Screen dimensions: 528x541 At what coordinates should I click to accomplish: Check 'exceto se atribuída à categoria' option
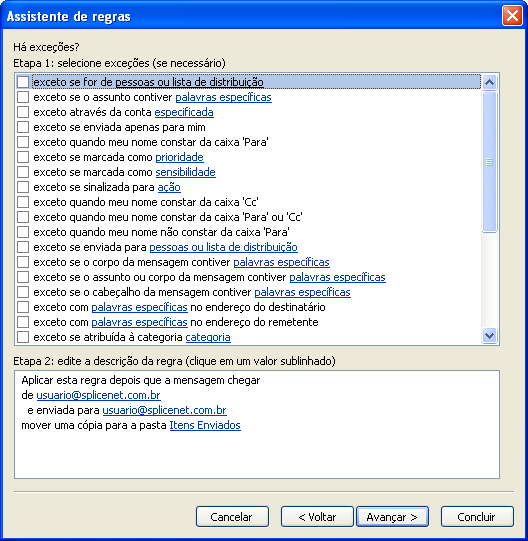click(x=23, y=337)
